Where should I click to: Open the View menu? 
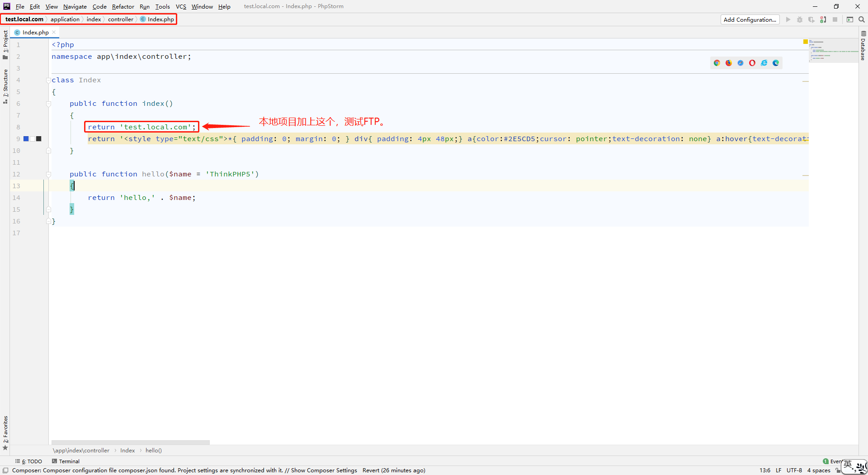[52, 6]
